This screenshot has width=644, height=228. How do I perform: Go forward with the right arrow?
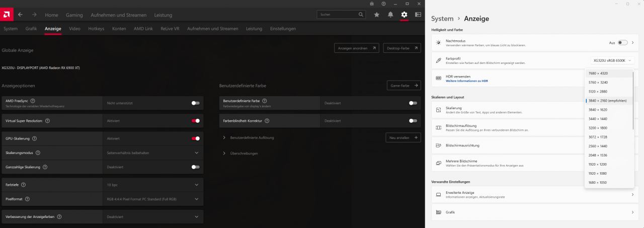click(34, 15)
